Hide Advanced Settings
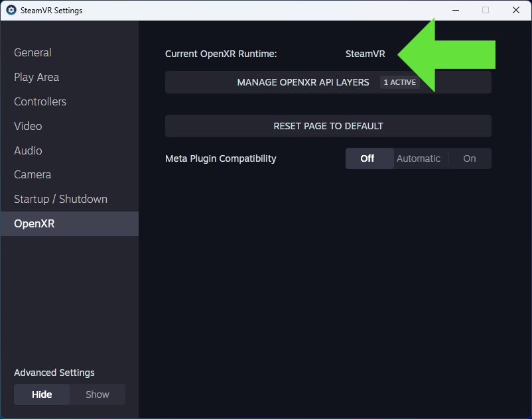 pyautogui.click(x=42, y=394)
